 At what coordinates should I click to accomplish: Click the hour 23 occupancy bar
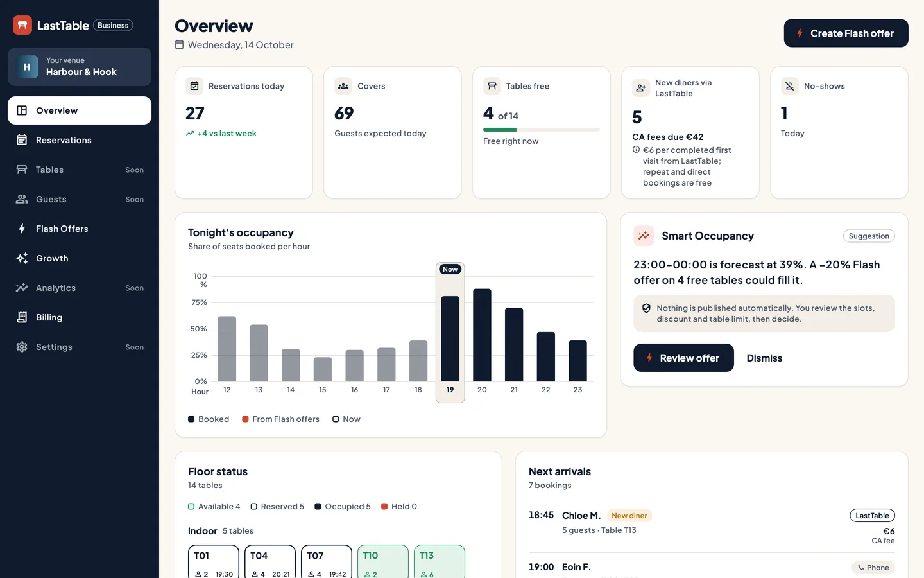click(577, 361)
